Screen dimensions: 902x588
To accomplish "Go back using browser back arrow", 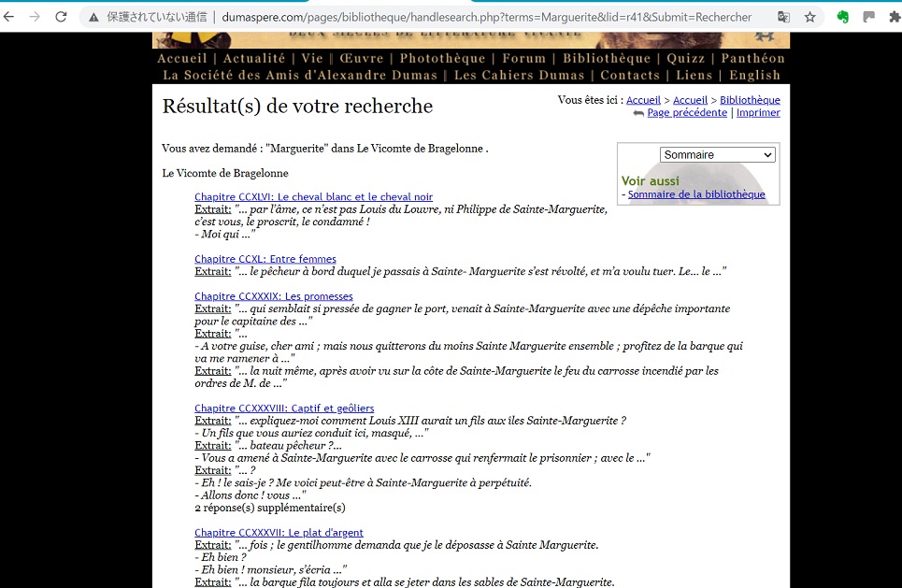I will point(8,17).
